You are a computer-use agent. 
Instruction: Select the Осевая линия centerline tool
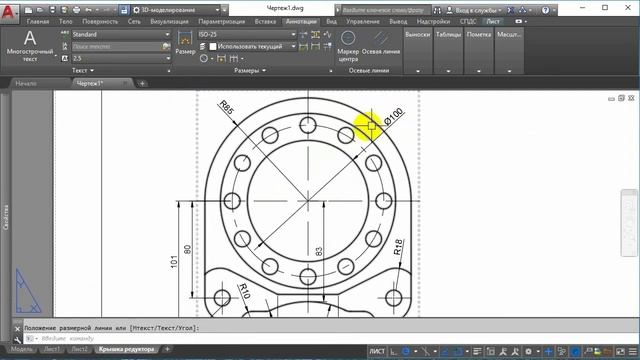pyautogui.click(x=381, y=42)
